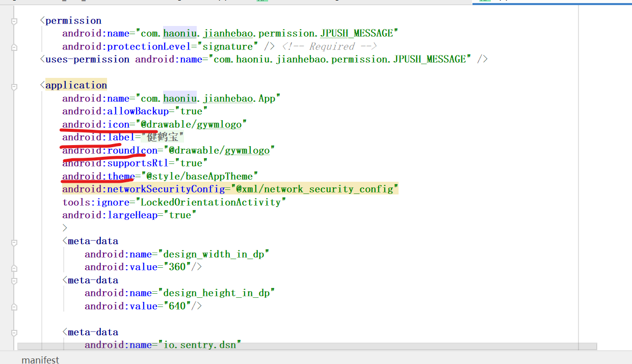
Task: Collapse the permission tag fold marker
Action: 14,21
